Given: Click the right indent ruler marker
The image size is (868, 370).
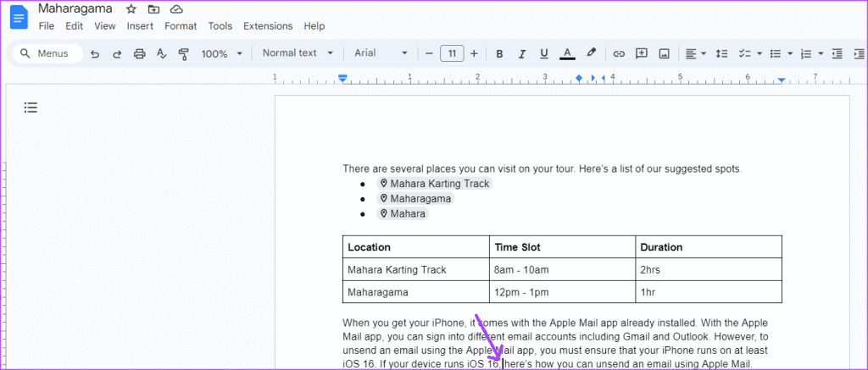Looking at the screenshot, I should pos(781,80).
